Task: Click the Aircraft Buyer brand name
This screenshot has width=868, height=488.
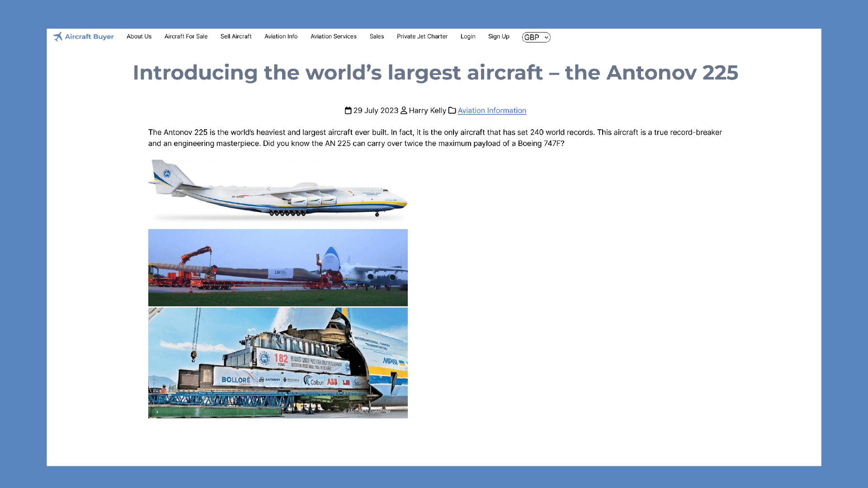Action: tap(89, 37)
